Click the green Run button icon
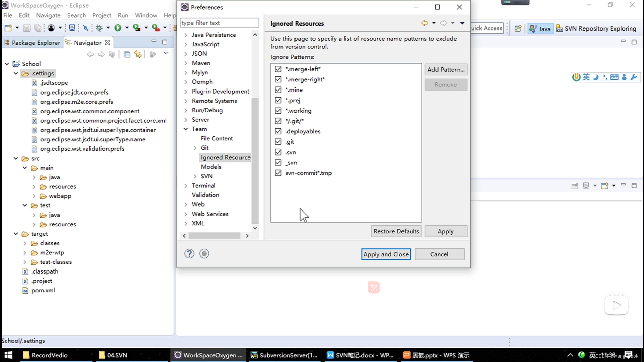Image resolution: width=644 pixels, height=362 pixels. point(118,28)
